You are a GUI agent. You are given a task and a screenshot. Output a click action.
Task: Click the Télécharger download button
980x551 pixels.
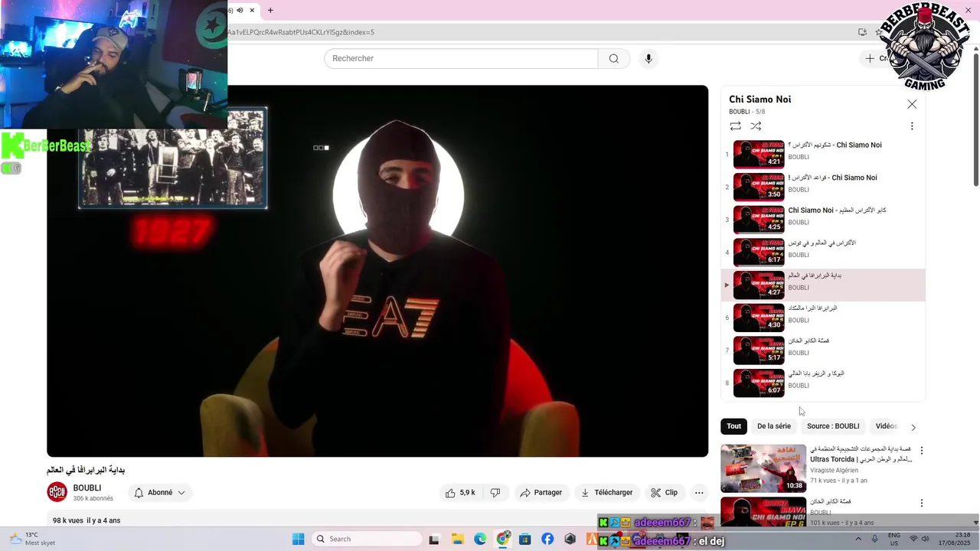pos(607,493)
